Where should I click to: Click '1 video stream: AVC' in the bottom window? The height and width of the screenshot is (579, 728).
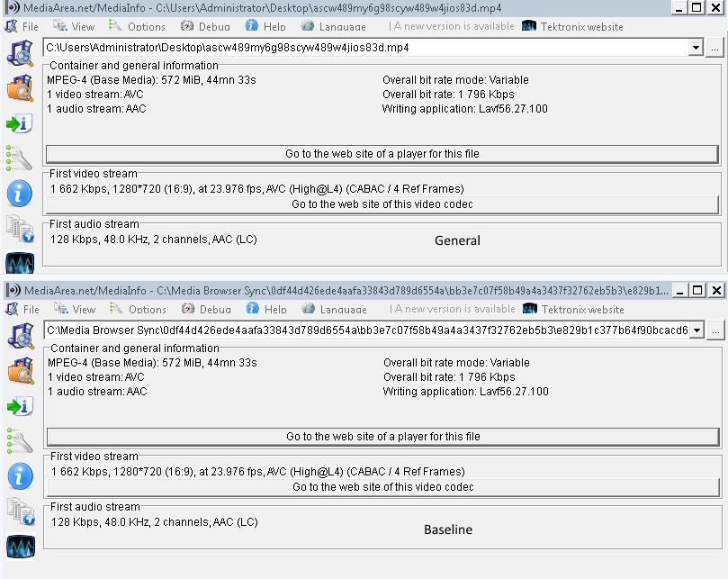pos(96,377)
